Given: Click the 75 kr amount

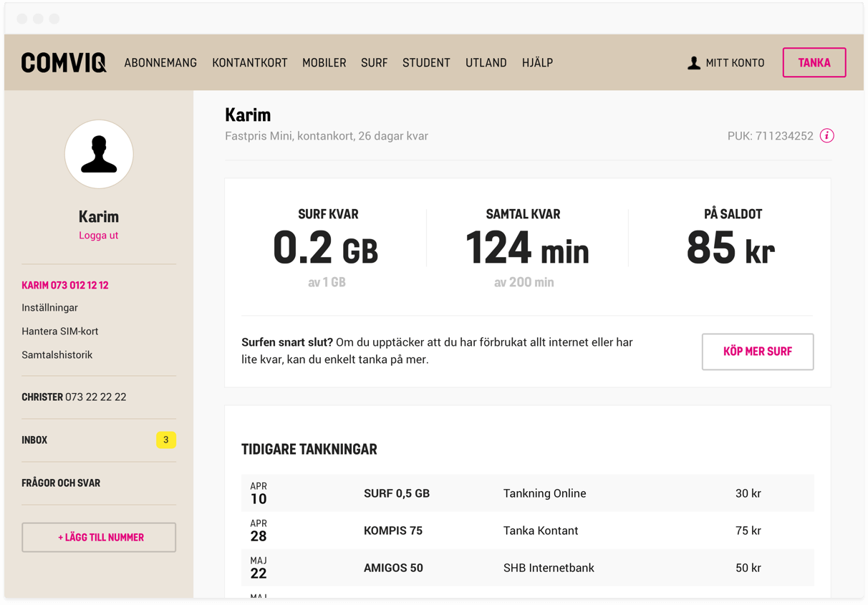Looking at the screenshot, I should coord(748,531).
